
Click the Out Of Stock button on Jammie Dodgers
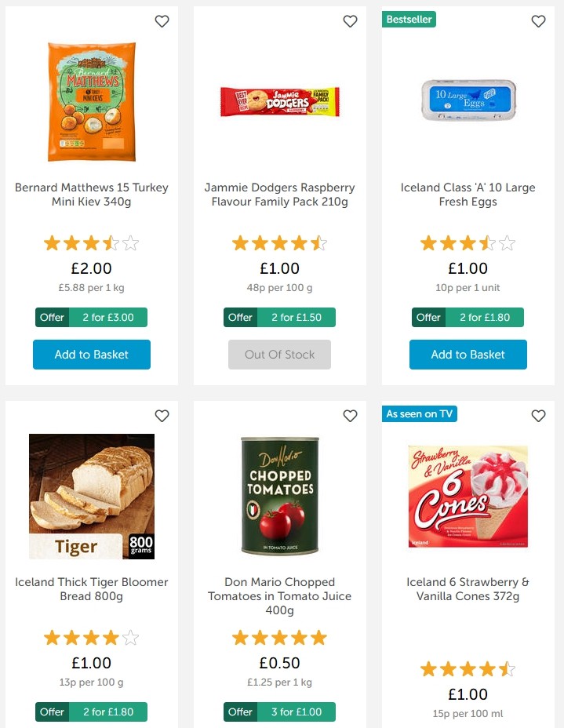pos(279,355)
